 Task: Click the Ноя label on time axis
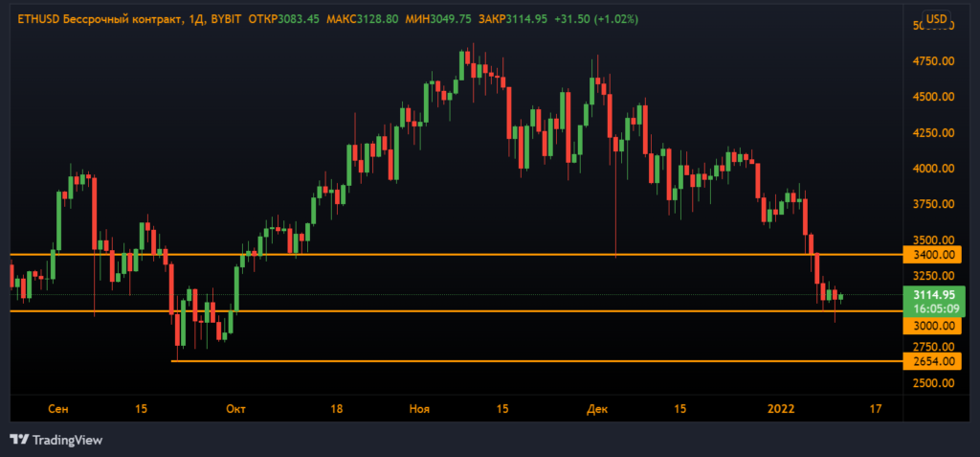pos(419,409)
